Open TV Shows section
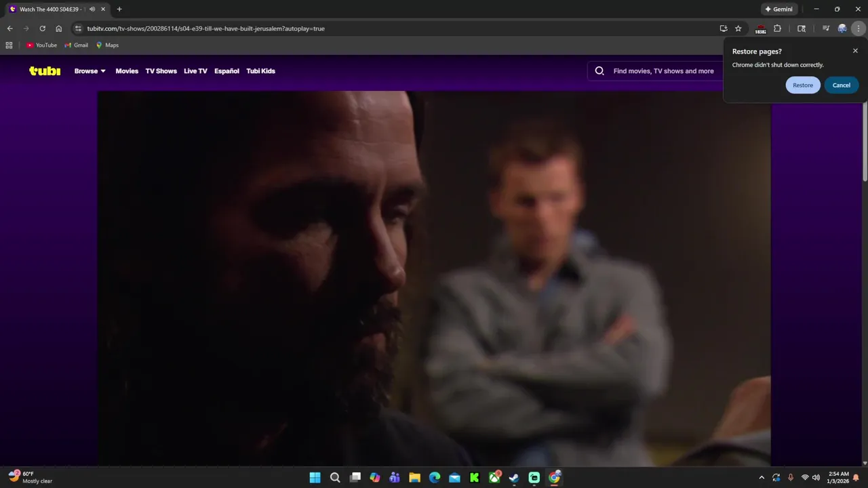The height and width of the screenshot is (488, 868). [161, 70]
